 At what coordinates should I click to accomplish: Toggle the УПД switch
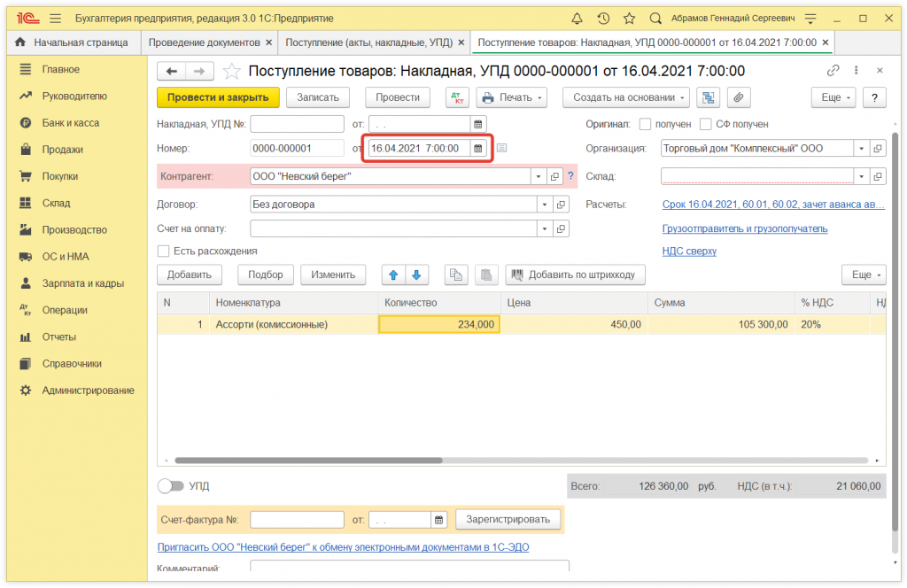(x=170, y=486)
